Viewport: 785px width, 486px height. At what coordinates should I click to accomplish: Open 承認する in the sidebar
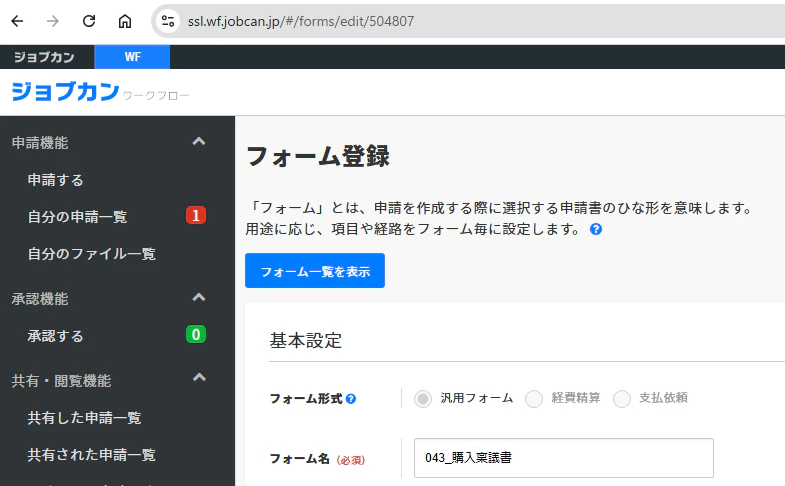tap(56, 336)
